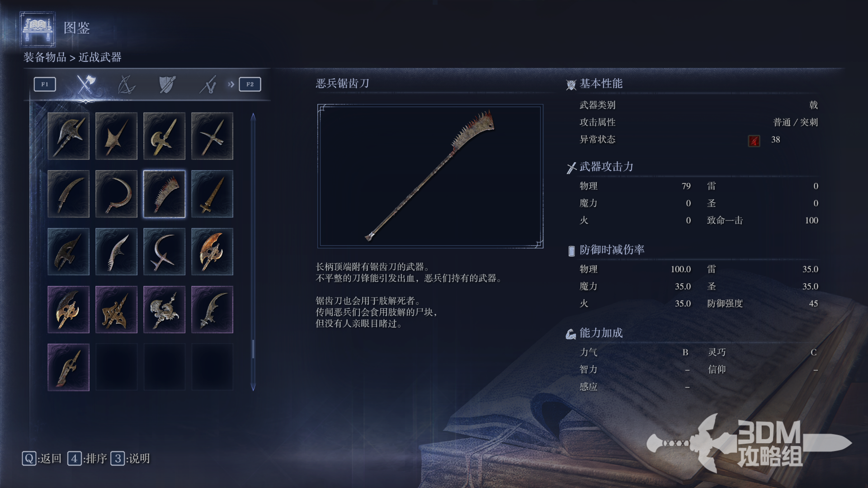Screen dimensions: 868x488
Task: Pick the first halberd in the top row
Action: 68,136
